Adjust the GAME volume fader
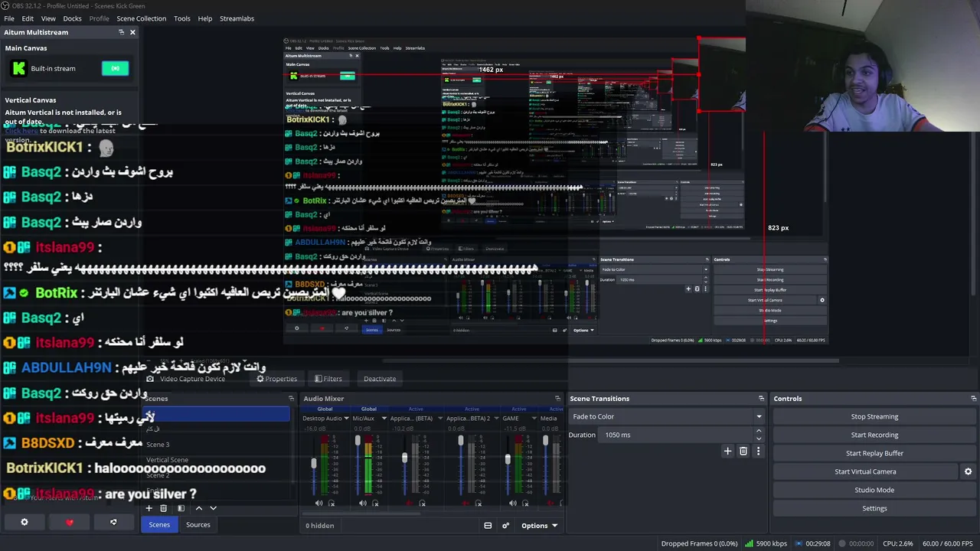Screen dimensions: 980x551 click(508, 459)
